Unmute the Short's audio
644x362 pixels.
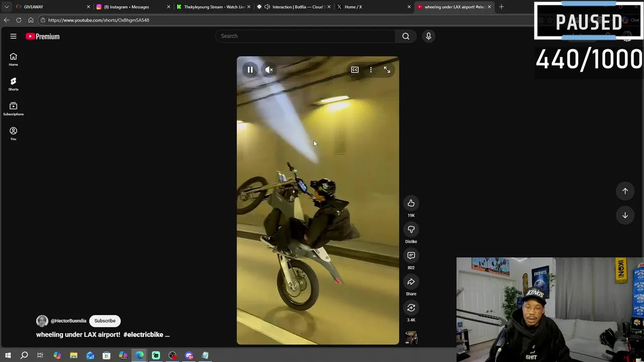[x=269, y=70]
